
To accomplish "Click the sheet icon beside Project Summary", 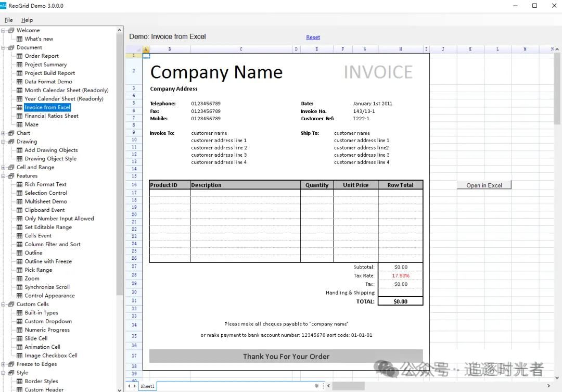I will pos(20,65).
